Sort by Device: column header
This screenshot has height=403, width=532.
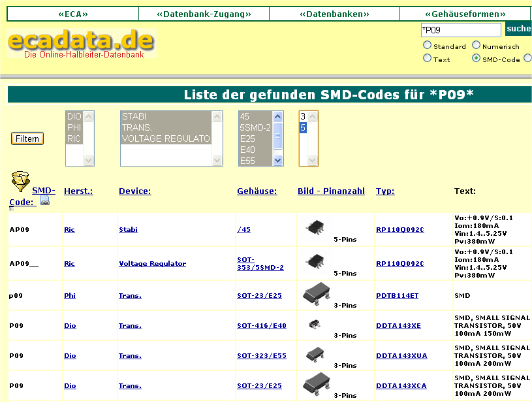point(134,191)
